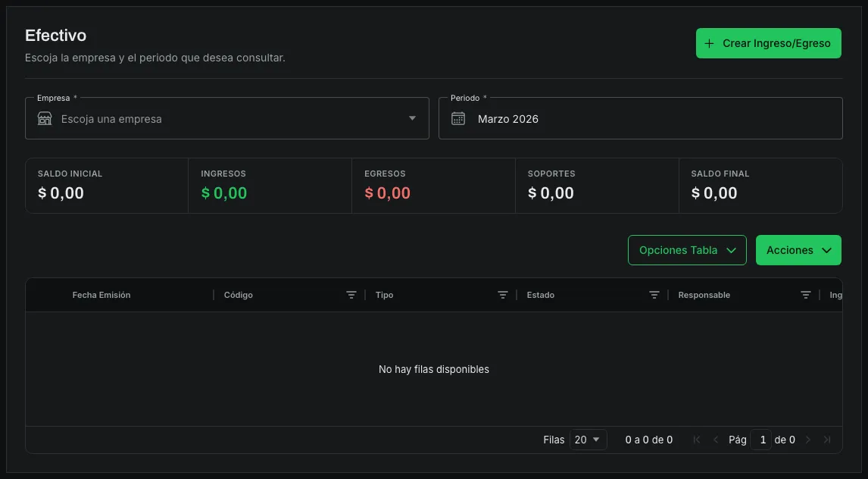Click the Tipo column header

click(384, 295)
